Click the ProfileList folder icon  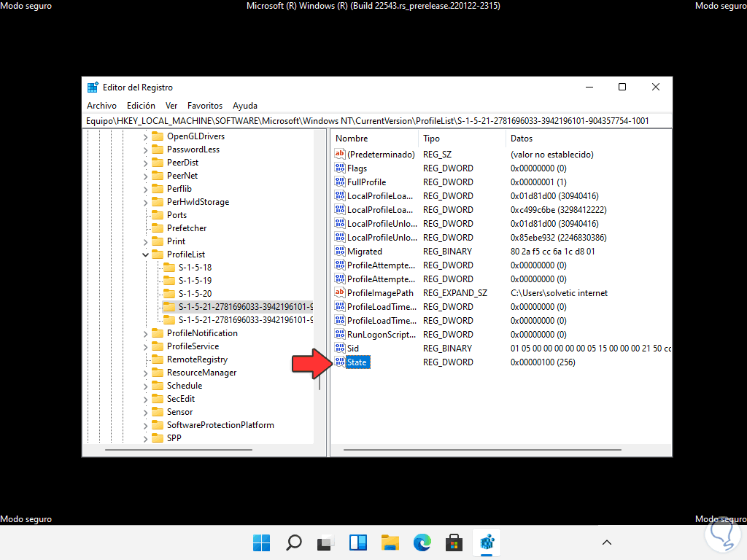(x=158, y=254)
